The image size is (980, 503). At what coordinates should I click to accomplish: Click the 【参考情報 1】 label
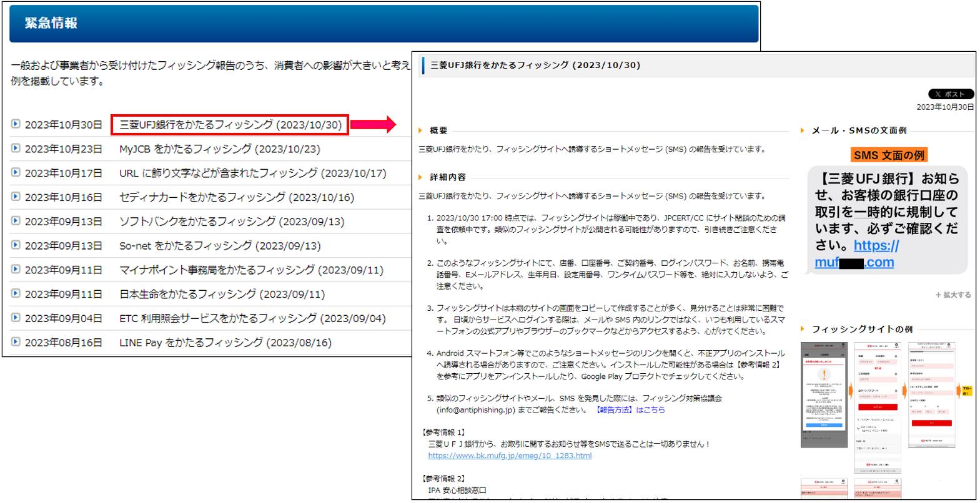point(444,432)
